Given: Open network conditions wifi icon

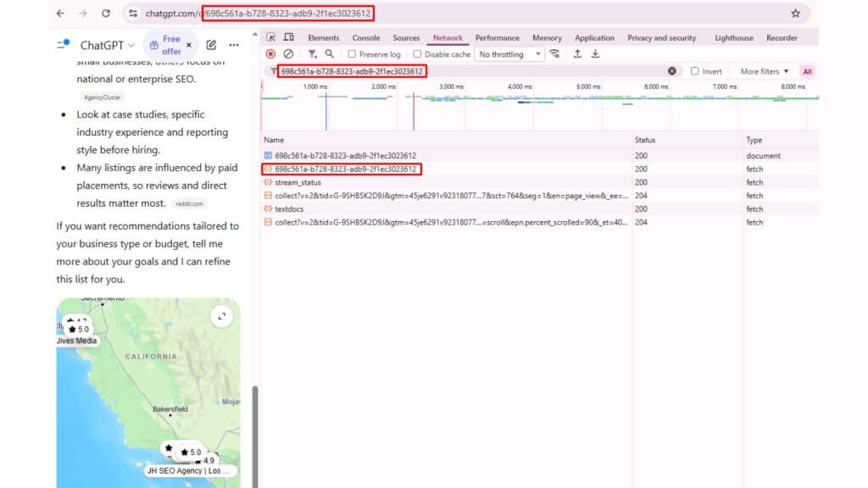Looking at the screenshot, I should pyautogui.click(x=554, y=53).
